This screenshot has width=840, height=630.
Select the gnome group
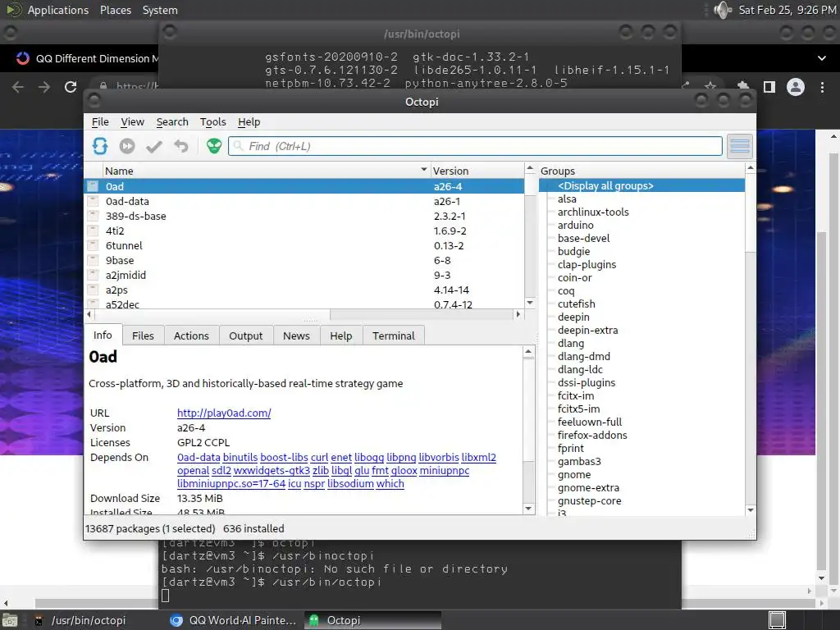573,475
